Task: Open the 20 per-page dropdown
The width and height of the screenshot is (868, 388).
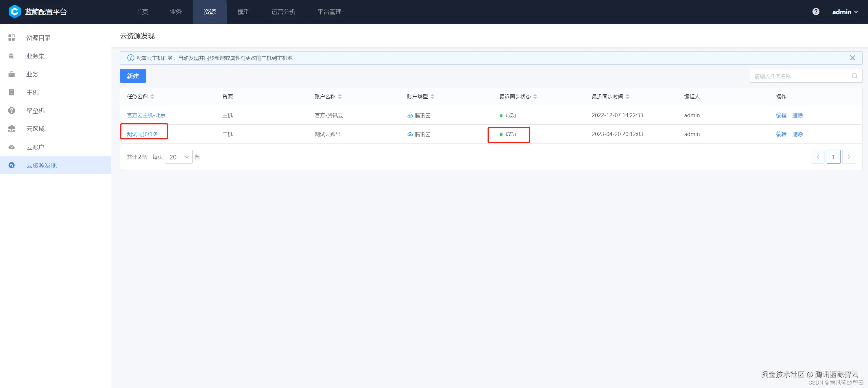Action: 179,157
